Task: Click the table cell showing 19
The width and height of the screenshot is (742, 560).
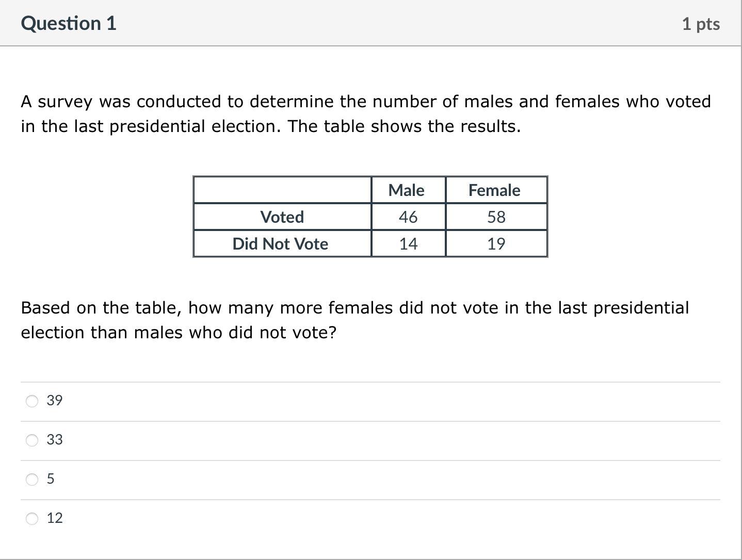Action: [496, 244]
